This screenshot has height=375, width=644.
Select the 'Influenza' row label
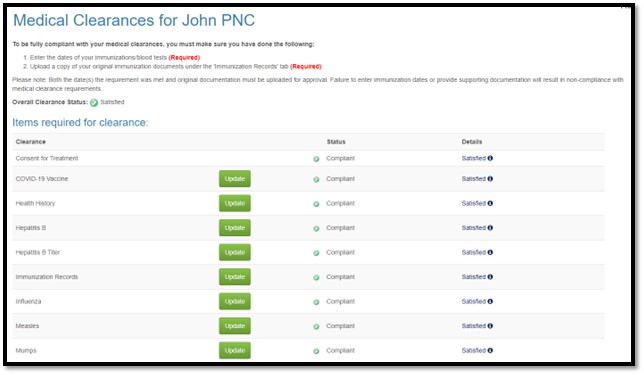(x=28, y=301)
